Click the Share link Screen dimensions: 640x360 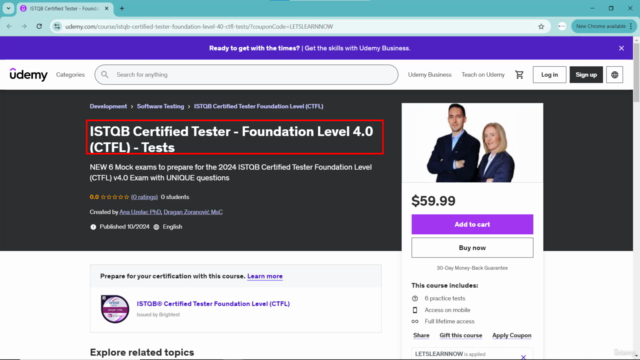pyautogui.click(x=421, y=335)
